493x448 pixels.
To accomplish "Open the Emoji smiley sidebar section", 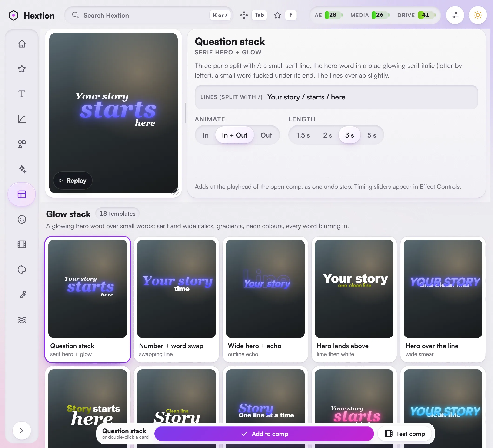I will pos(22,219).
